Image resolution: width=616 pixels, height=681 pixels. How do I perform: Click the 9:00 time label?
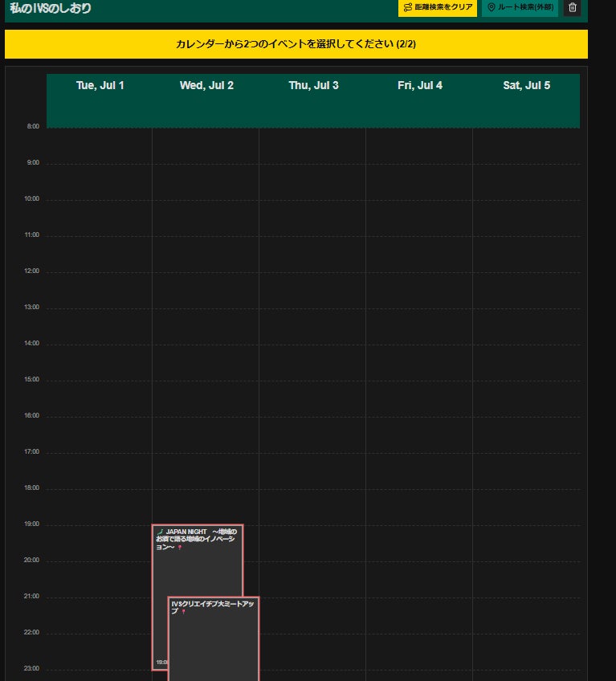pyautogui.click(x=33, y=162)
